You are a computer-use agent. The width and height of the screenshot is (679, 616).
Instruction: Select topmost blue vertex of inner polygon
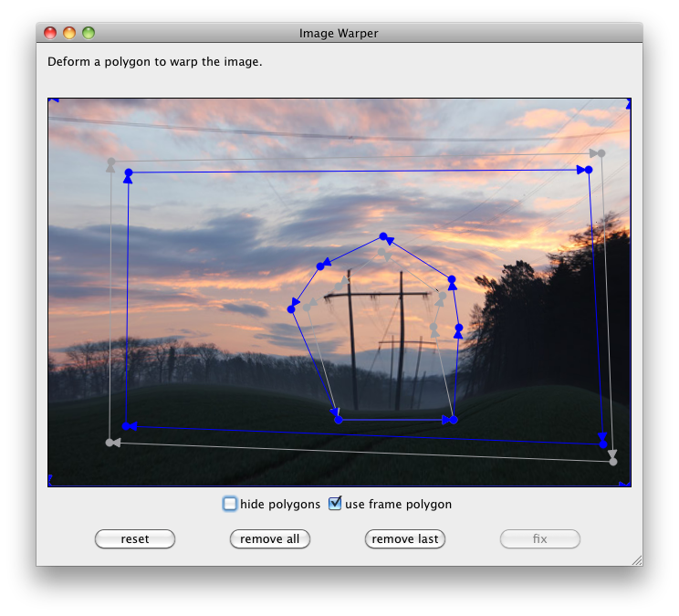[x=383, y=236]
